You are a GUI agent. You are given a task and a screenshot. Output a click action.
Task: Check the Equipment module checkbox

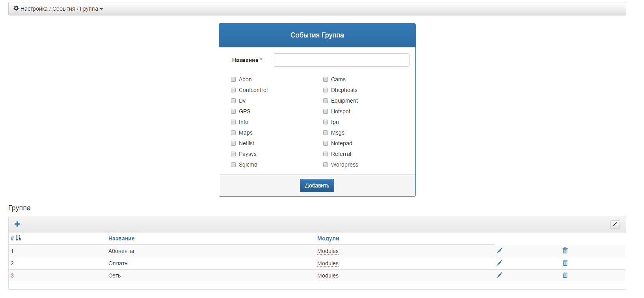click(x=326, y=101)
